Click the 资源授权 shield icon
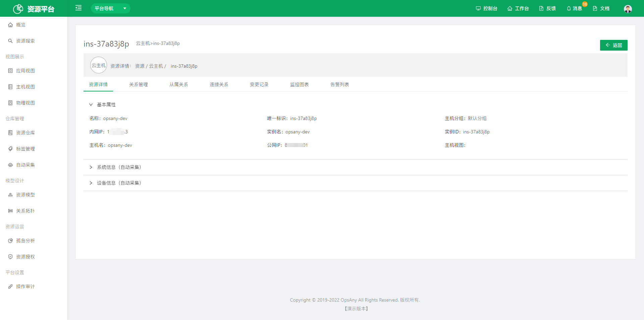Image resolution: width=644 pixels, height=320 pixels. [10, 257]
